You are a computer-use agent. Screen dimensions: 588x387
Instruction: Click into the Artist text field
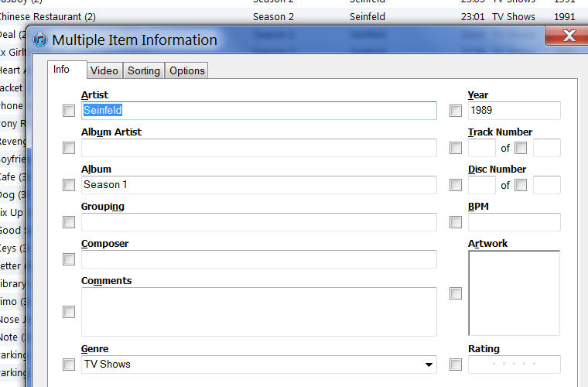click(259, 111)
